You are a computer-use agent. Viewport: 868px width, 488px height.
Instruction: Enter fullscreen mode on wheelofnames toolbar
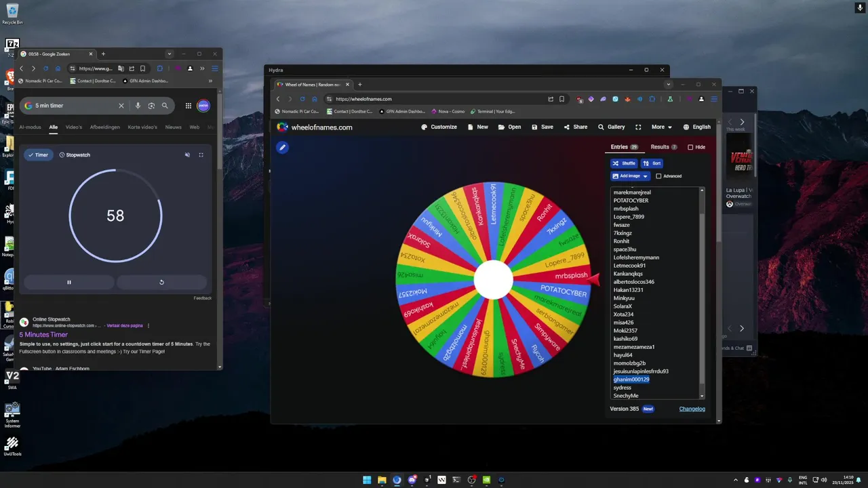[638, 127]
